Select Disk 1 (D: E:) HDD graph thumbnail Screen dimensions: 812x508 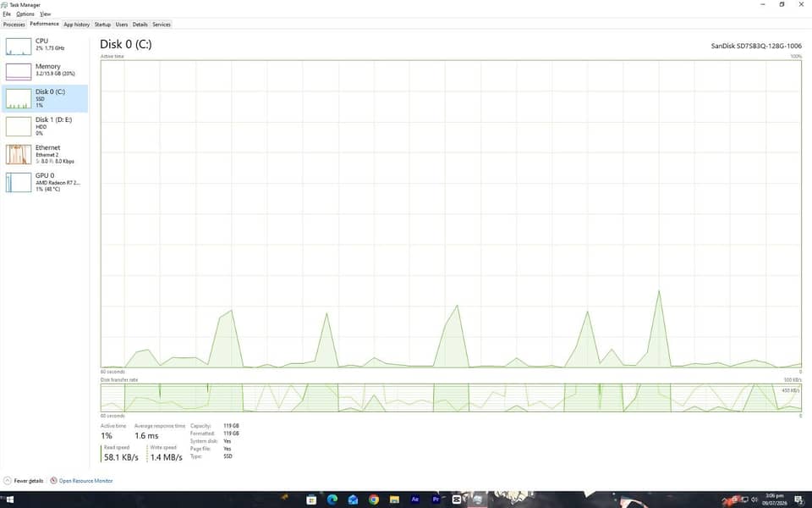click(x=19, y=126)
